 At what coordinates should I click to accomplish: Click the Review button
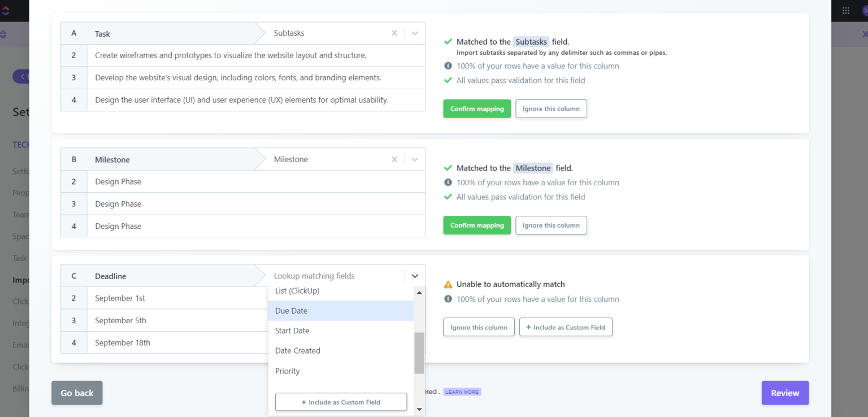pos(785,393)
